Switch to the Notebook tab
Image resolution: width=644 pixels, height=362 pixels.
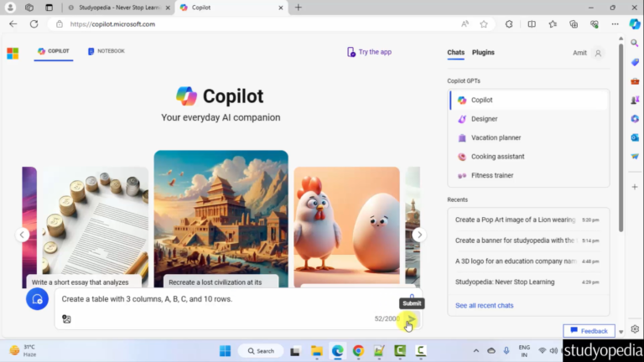(x=106, y=51)
